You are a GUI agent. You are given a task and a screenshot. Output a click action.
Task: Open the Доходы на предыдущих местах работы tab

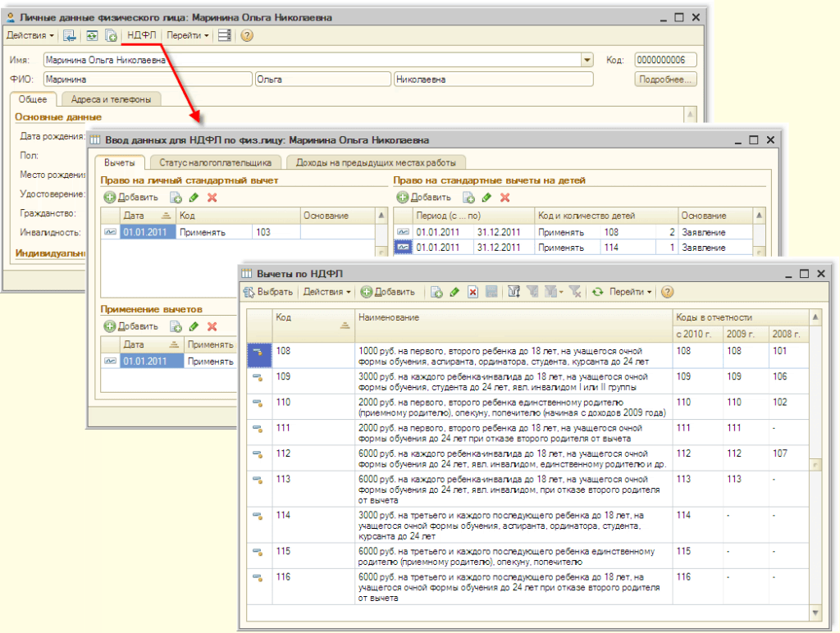[376, 163]
